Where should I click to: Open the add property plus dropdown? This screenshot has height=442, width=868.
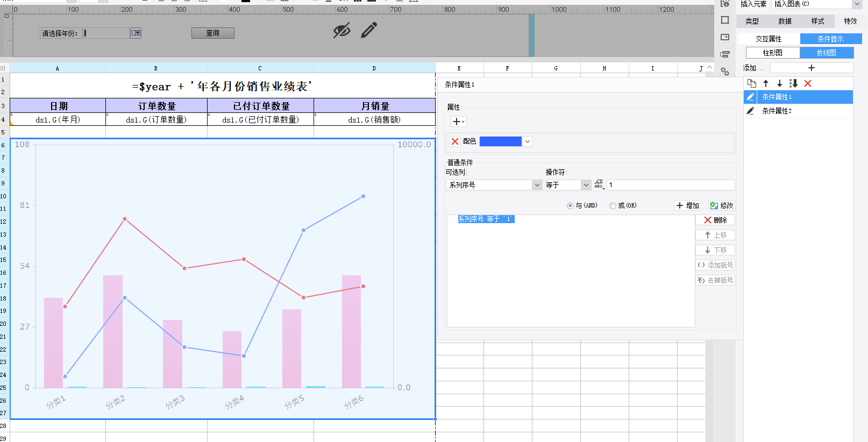458,122
